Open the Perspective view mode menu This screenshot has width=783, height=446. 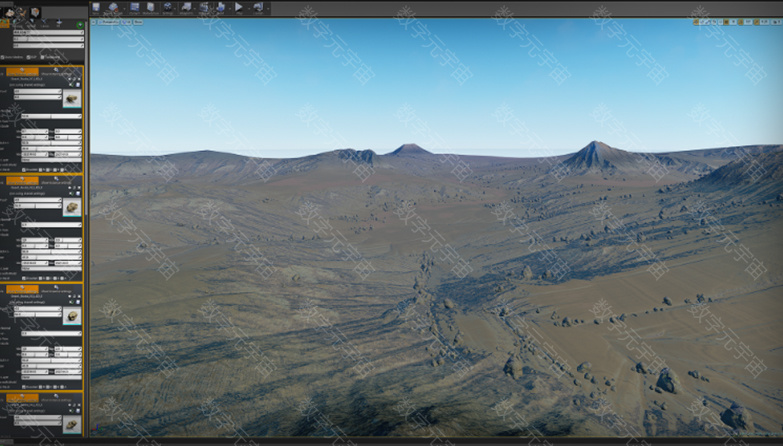108,22
